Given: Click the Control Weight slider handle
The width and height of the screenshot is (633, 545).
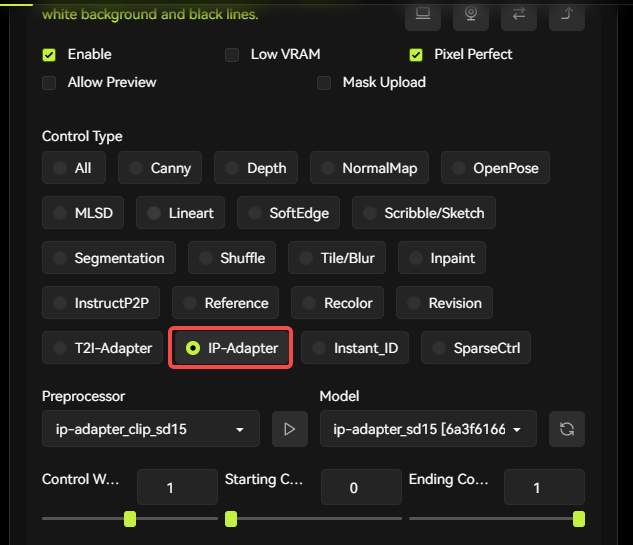Looking at the screenshot, I should 130,519.
